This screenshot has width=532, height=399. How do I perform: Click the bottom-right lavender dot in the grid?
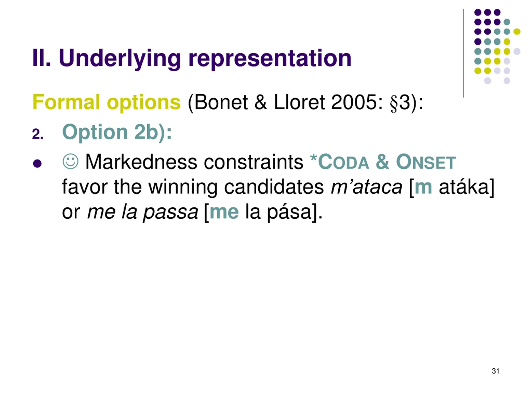tap(507, 81)
